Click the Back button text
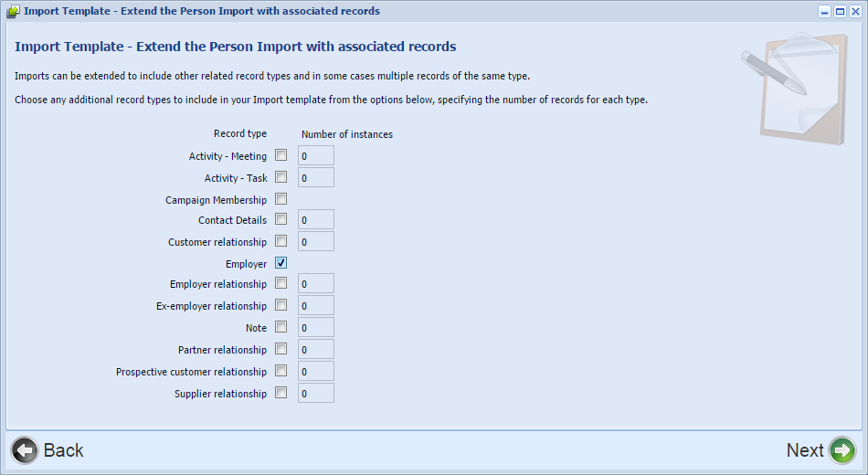 coord(64,450)
